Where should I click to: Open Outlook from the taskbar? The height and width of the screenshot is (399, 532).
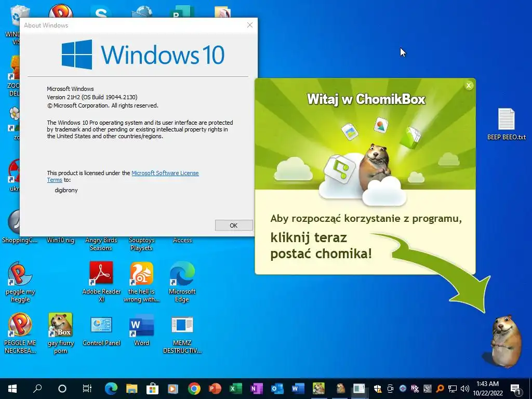pyautogui.click(x=277, y=389)
